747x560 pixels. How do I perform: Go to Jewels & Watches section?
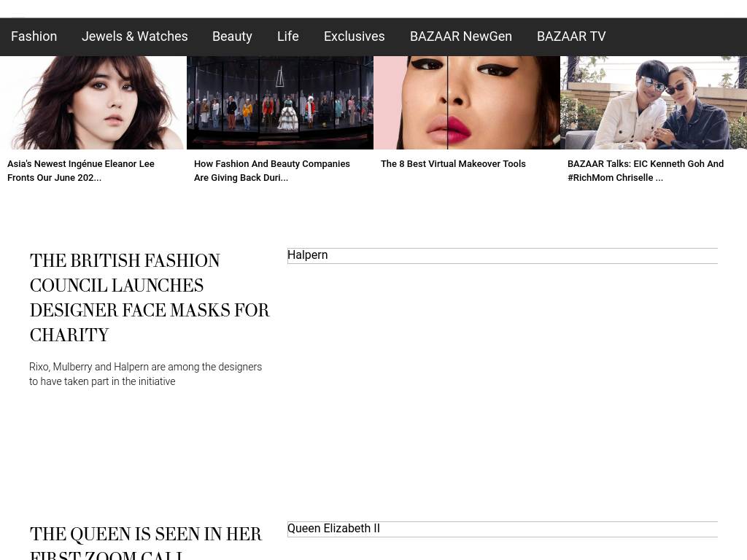[x=134, y=36]
